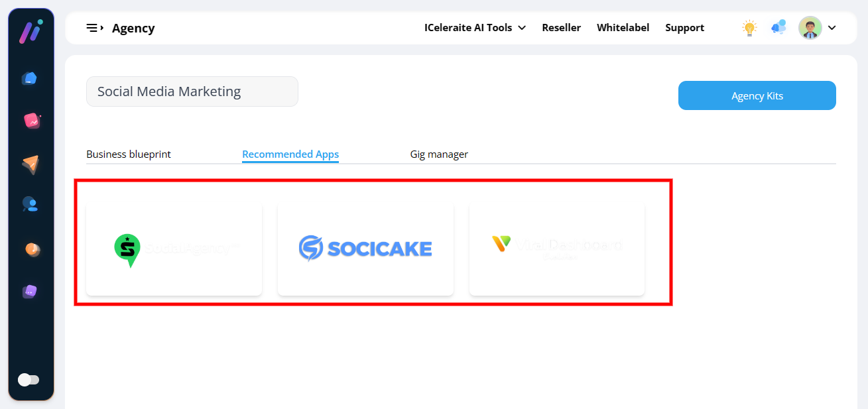Click the yellow lightbulb icon

[x=749, y=28]
